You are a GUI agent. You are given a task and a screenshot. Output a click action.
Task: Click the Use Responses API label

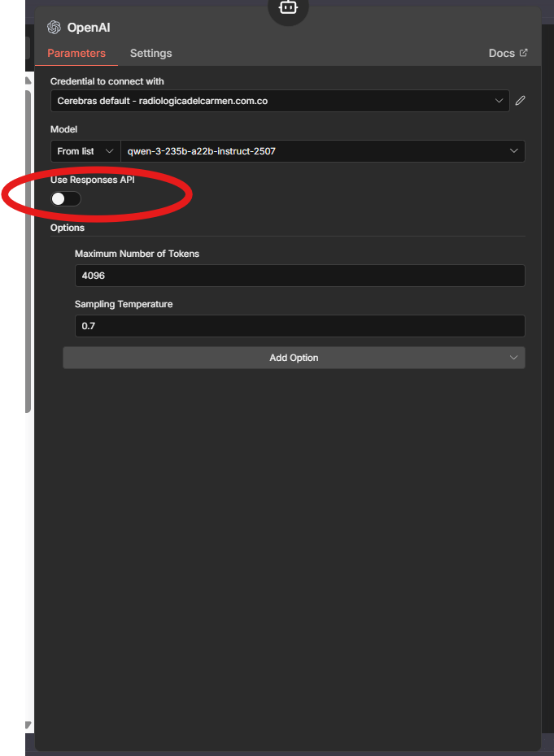coord(93,180)
